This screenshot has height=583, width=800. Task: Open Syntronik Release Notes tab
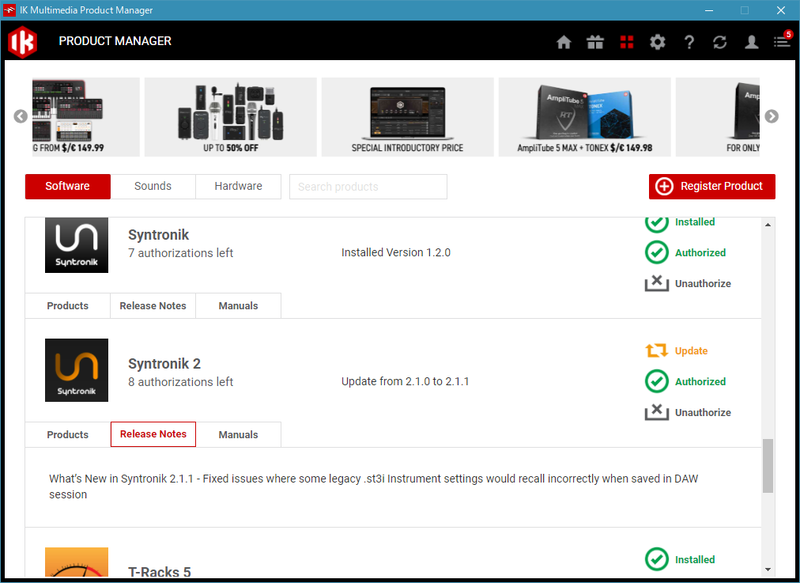[x=153, y=306]
